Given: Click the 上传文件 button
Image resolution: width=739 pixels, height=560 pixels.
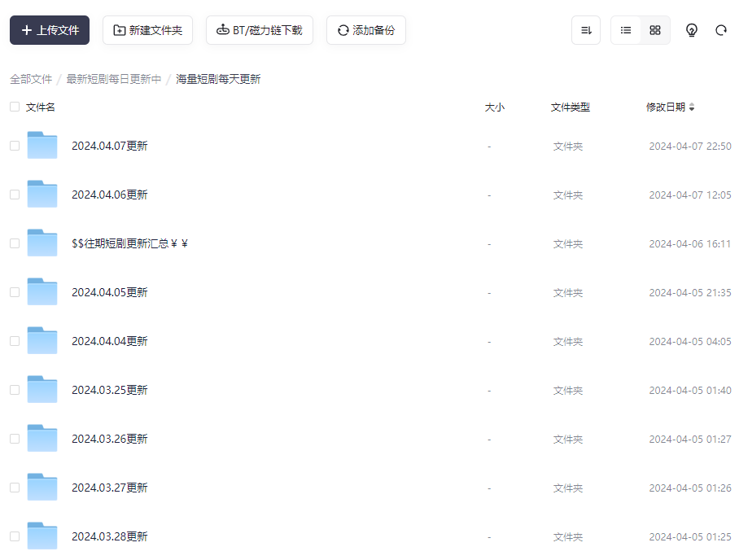Looking at the screenshot, I should tap(49, 29).
